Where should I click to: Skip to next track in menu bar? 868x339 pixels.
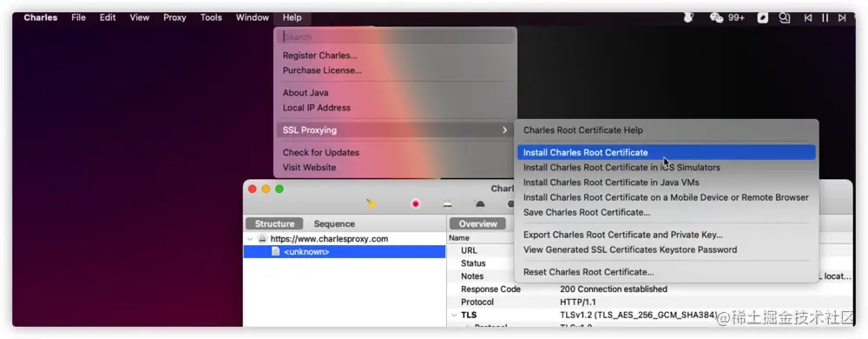click(x=842, y=17)
